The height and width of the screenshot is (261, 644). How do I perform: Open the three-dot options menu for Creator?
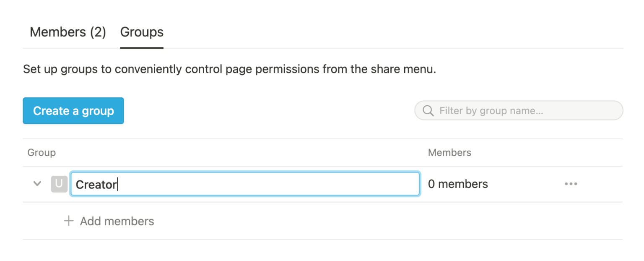(571, 184)
